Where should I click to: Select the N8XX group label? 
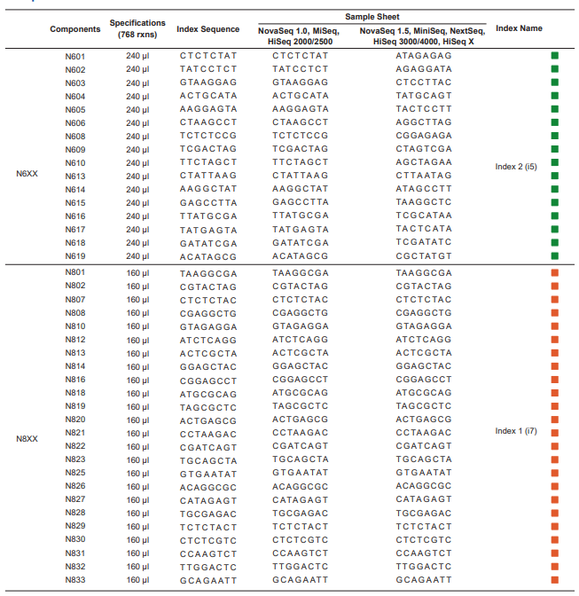click(x=27, y=439)
